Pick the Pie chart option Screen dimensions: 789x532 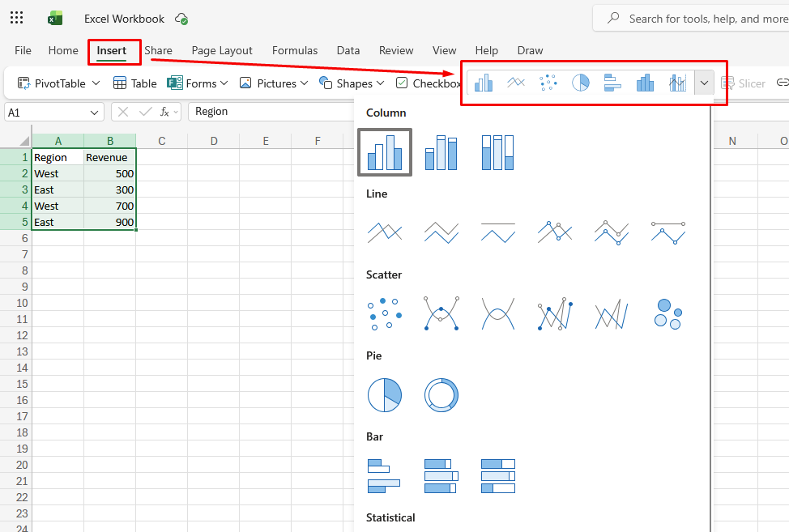tap(385, 395)
